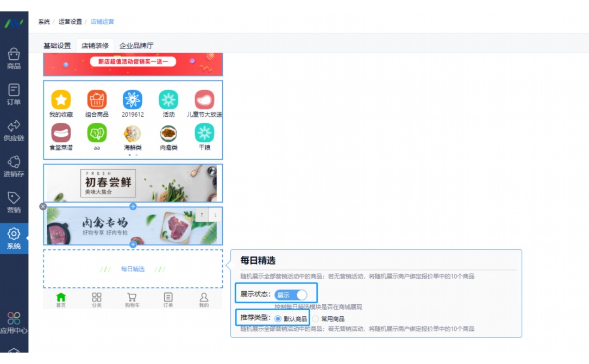Select the 我的收藏 star icon
Image resolution: width=589 pixels, height=364 pixels.
coord(61,99)
